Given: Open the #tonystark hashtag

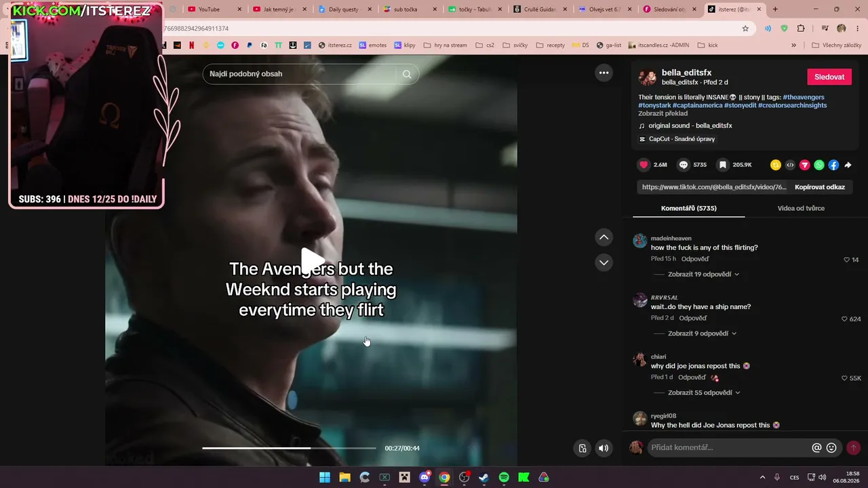Looking at the screenshot, I should 654,105.
